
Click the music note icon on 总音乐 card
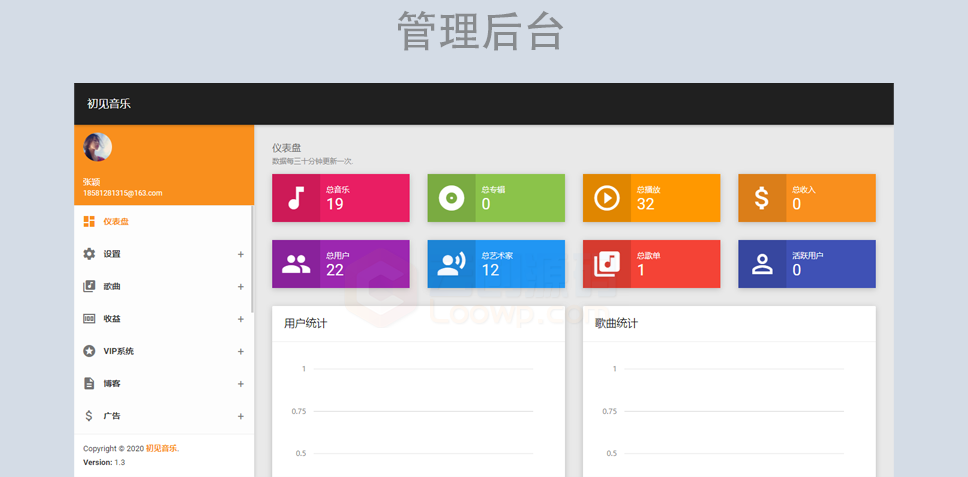(296, 198)
